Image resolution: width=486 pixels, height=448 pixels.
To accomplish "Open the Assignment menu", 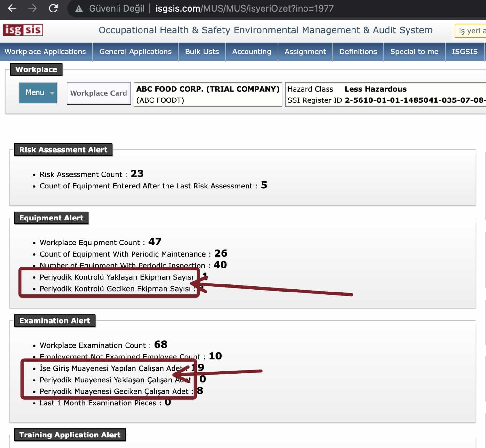I will click(305, 52).
